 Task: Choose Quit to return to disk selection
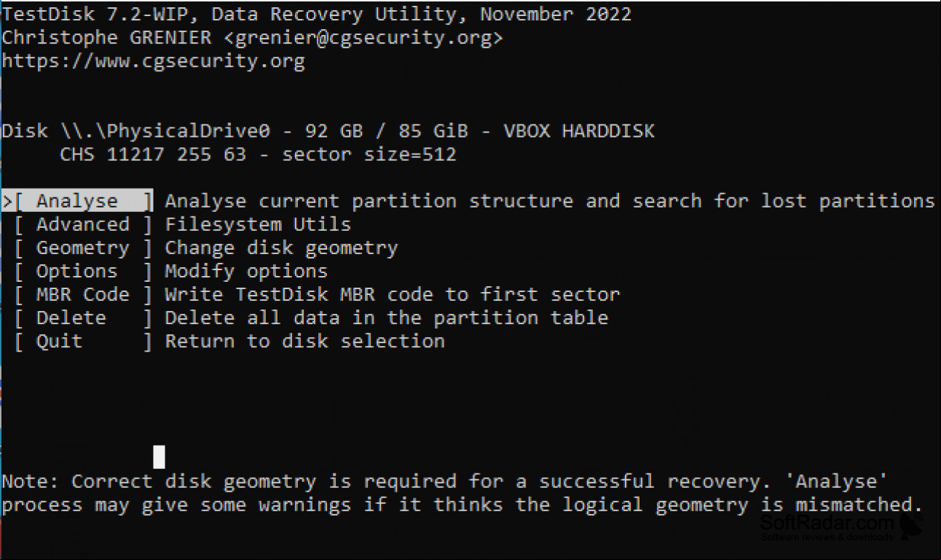click(x=83, y=341)
